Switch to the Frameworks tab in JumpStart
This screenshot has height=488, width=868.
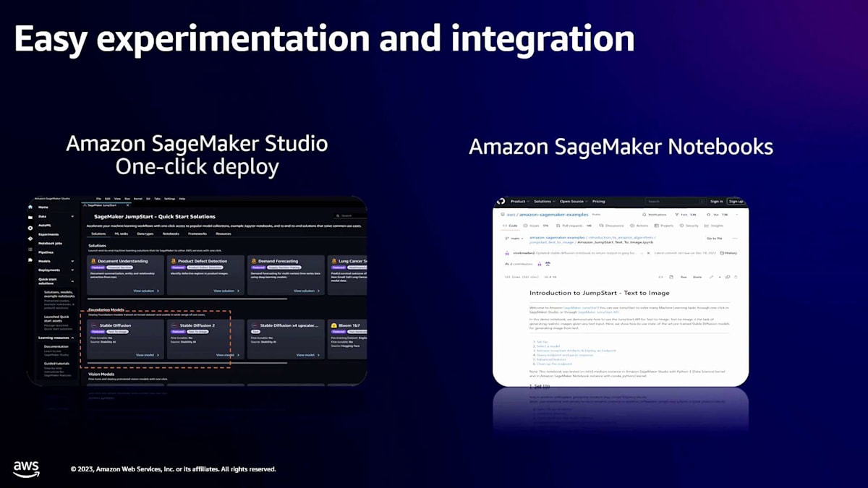197,234
